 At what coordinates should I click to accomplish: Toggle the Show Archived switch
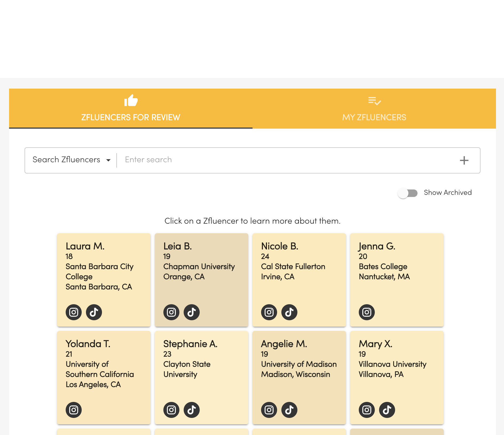coord(408,193)
